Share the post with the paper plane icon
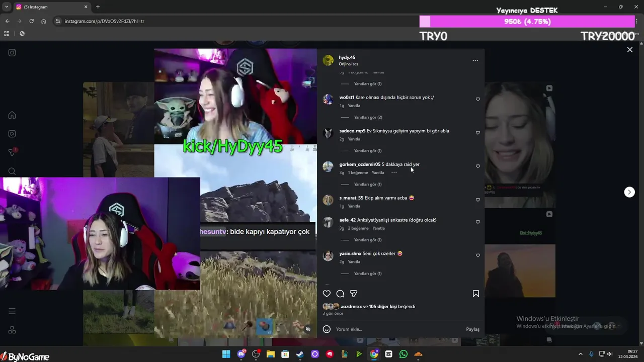 [x=354, y=294]
